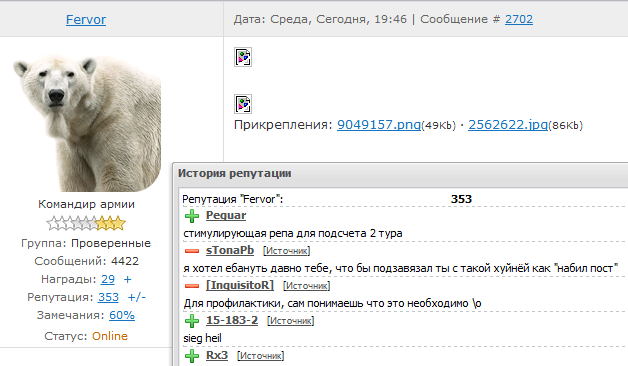Open the awards count 29 link
Screen dimensions: 628x366
click(108, 279)
